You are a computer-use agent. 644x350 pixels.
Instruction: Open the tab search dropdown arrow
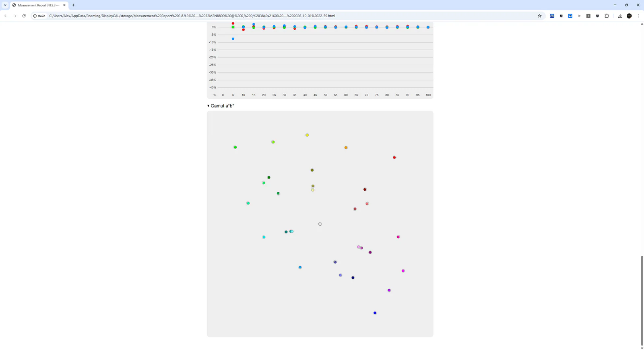tap(5, 5)
